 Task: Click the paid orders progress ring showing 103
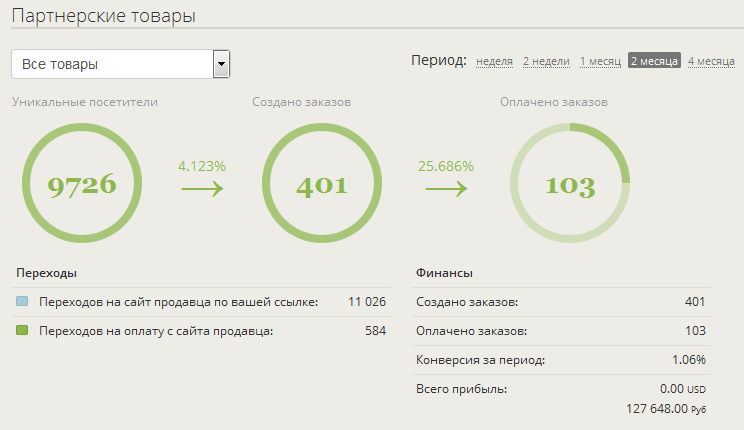tap(570, 184)
